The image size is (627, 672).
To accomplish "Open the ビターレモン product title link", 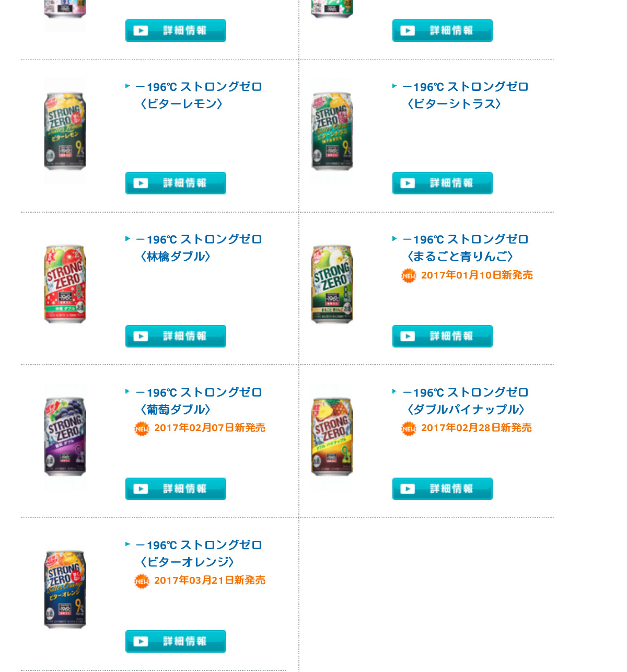I will point(199,95).
